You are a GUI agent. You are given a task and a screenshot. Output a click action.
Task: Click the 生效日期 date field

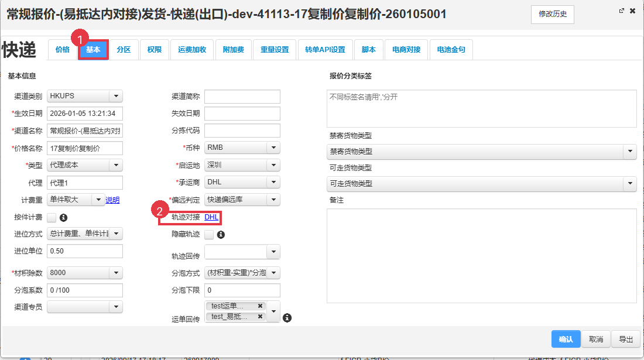click(x=85, y=114)
